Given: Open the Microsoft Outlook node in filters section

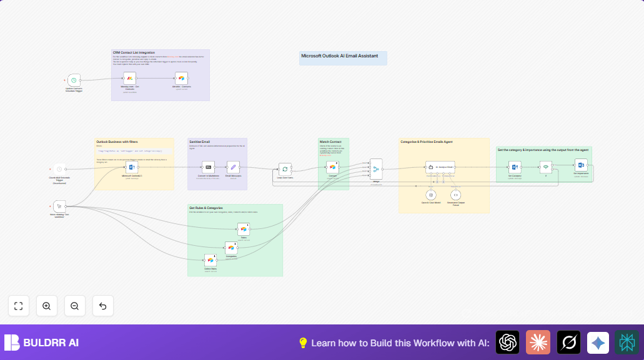Looking at the screenshot, I should (x=132, y=167).
